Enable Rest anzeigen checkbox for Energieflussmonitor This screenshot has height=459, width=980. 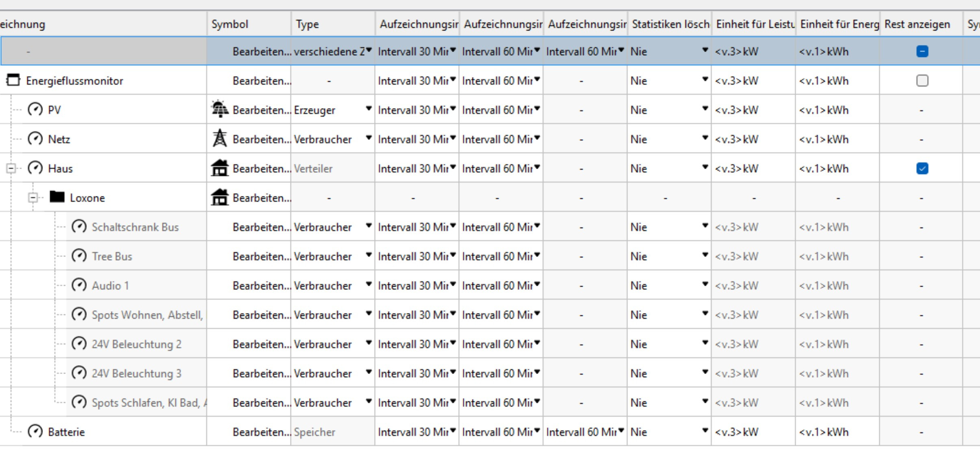[922, 80]
